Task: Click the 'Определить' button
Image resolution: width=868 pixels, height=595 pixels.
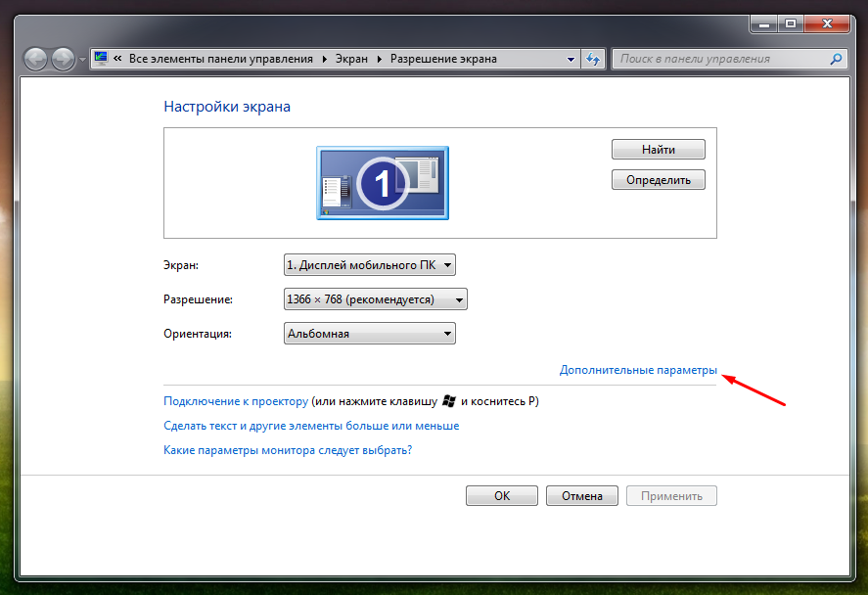Action: [659, 180]
